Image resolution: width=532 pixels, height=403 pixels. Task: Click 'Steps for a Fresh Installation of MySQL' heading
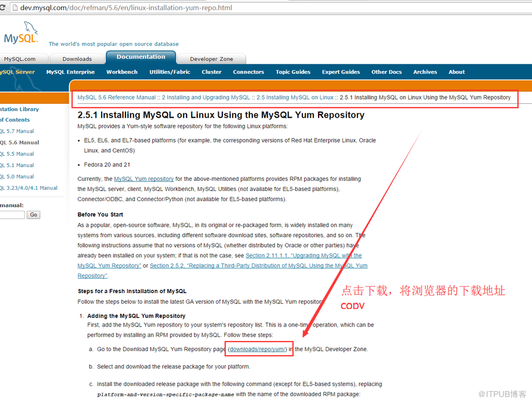coord(132,291)
